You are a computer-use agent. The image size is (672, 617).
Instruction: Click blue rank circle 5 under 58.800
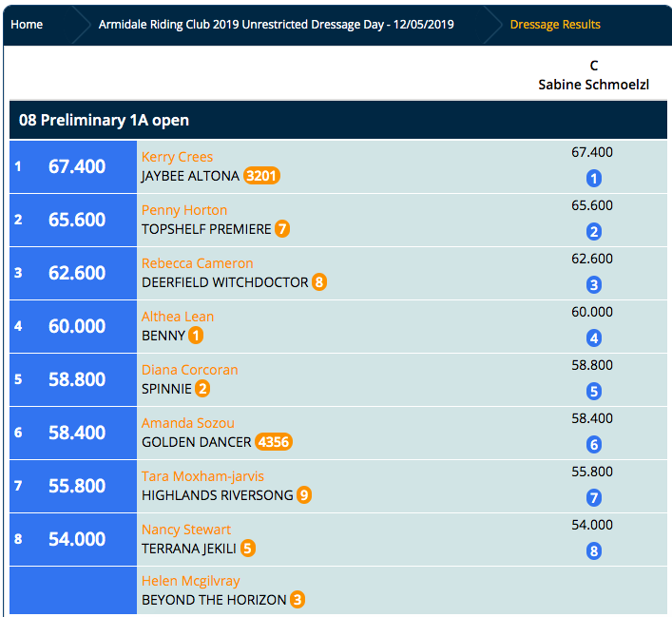point(593,392)
